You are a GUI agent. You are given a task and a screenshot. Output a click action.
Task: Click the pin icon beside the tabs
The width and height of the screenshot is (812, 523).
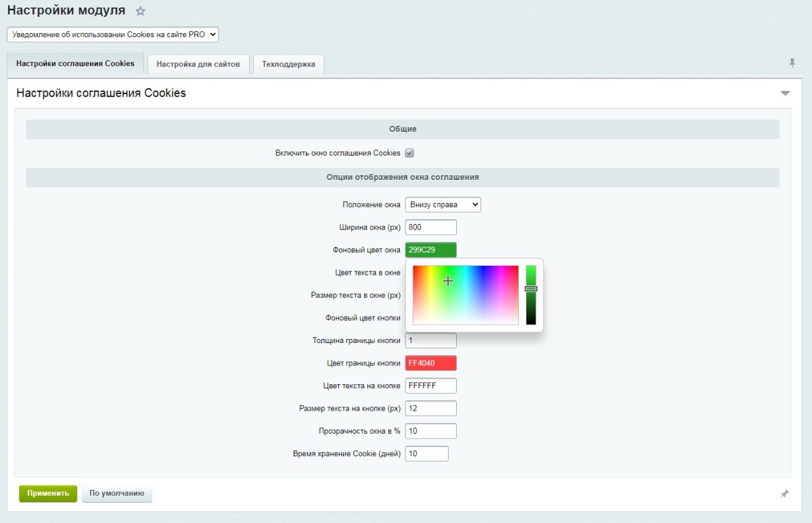[x=792, y=63]
